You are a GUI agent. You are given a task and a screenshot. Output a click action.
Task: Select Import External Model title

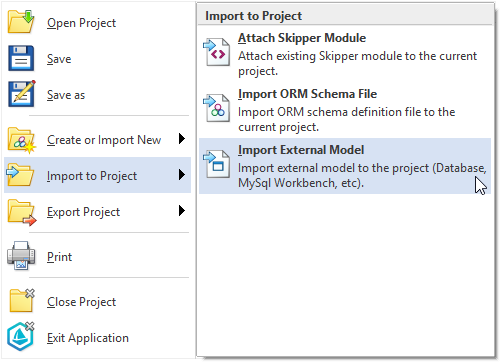tap(301, 150)
